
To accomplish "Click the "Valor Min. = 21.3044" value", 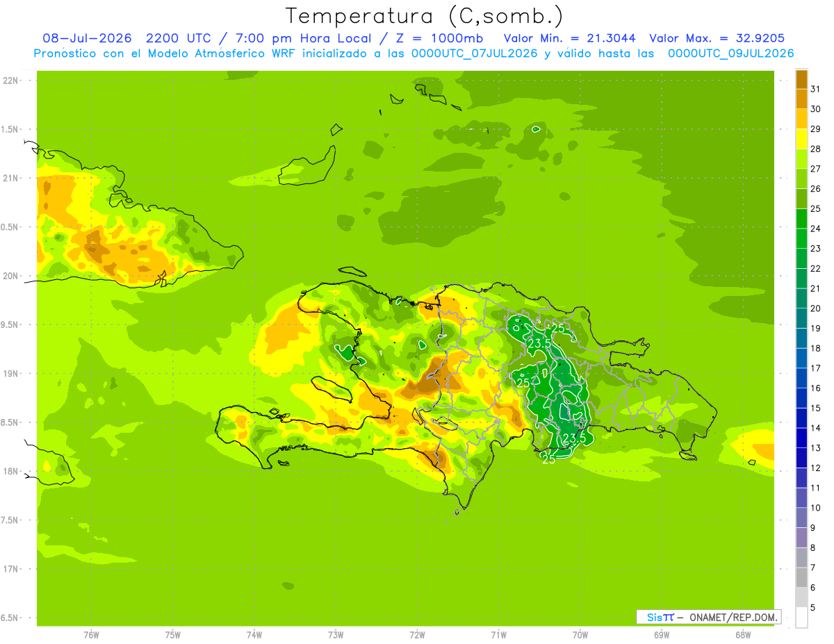I will click(569, 38).
